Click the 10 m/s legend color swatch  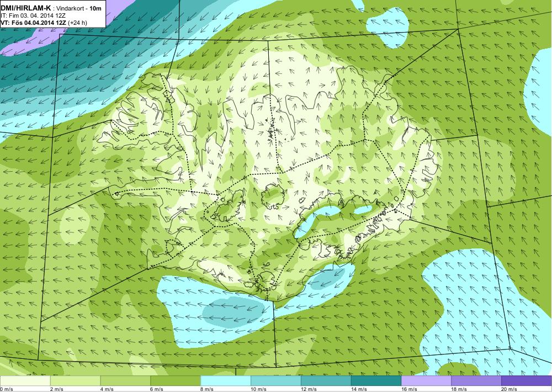[275, 381]
